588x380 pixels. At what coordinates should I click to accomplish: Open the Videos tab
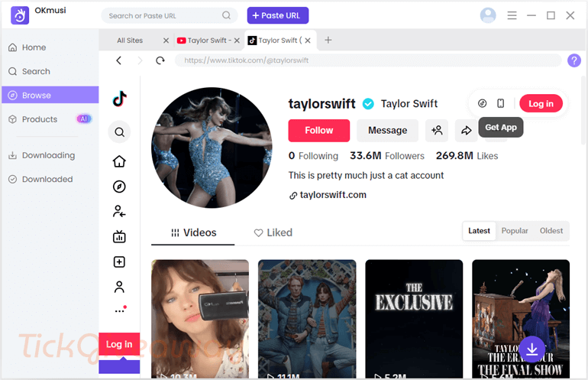tap(193, 232)
